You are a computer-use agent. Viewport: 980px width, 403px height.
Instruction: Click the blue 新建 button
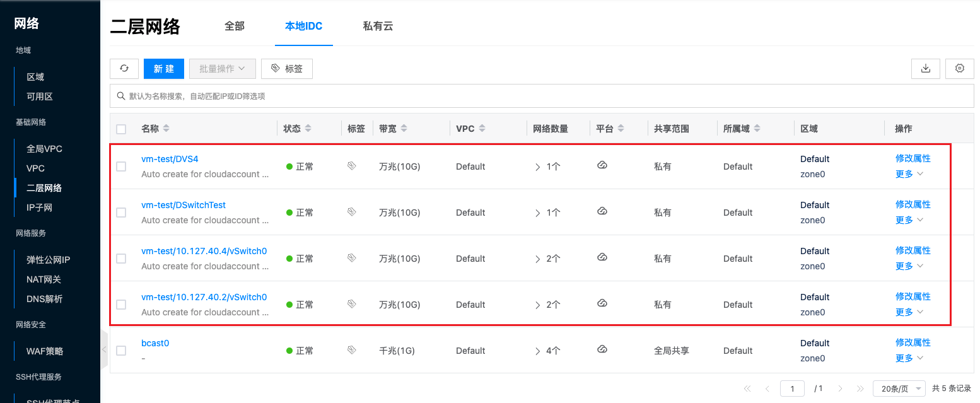[164, 69]
